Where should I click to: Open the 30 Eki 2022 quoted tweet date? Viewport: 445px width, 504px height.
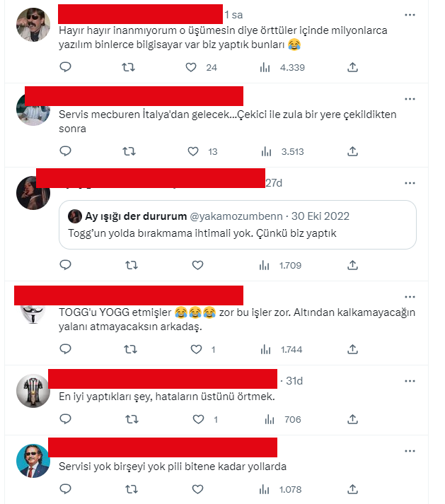click(320, 216)
